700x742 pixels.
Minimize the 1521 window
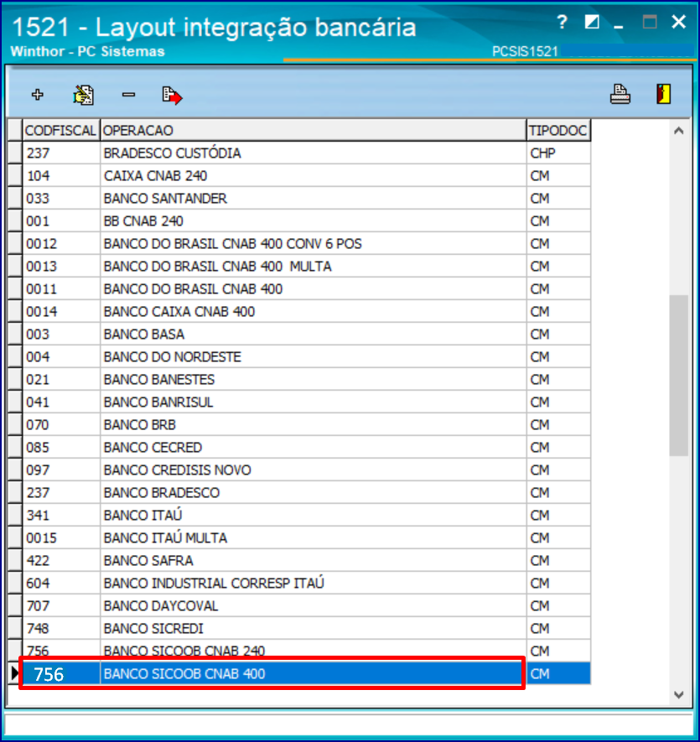point(618,27)
